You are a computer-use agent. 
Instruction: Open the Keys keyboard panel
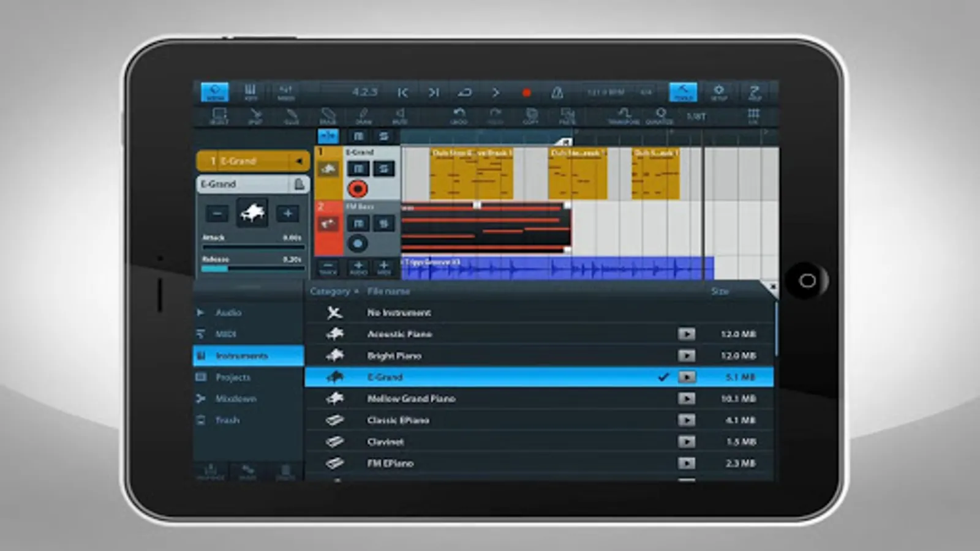(x=251, y=92)
